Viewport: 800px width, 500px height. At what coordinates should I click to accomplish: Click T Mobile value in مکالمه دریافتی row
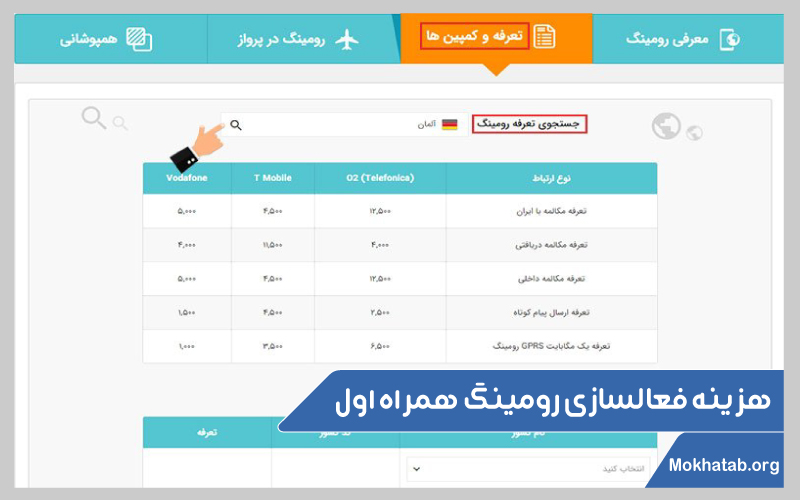(x=273, y=245)
